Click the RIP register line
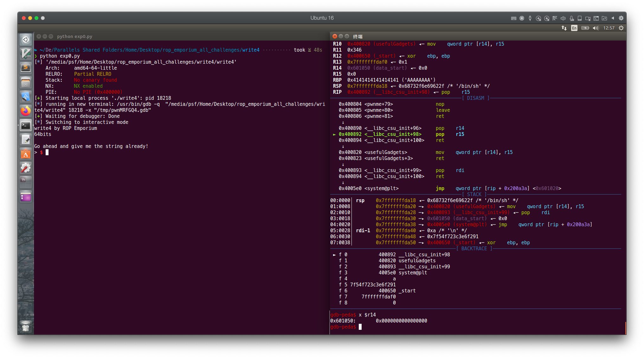This screenshot has height=358, width=644. (401, 92)
